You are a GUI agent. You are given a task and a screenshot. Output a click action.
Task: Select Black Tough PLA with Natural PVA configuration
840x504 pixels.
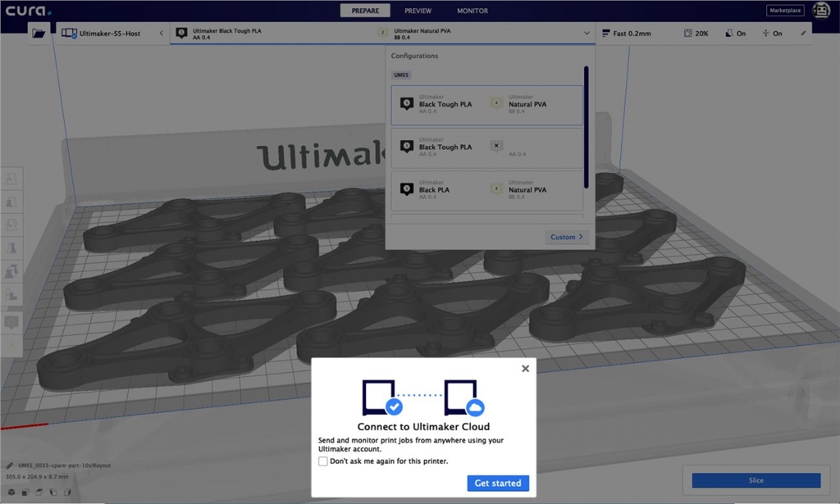[486, 104]
